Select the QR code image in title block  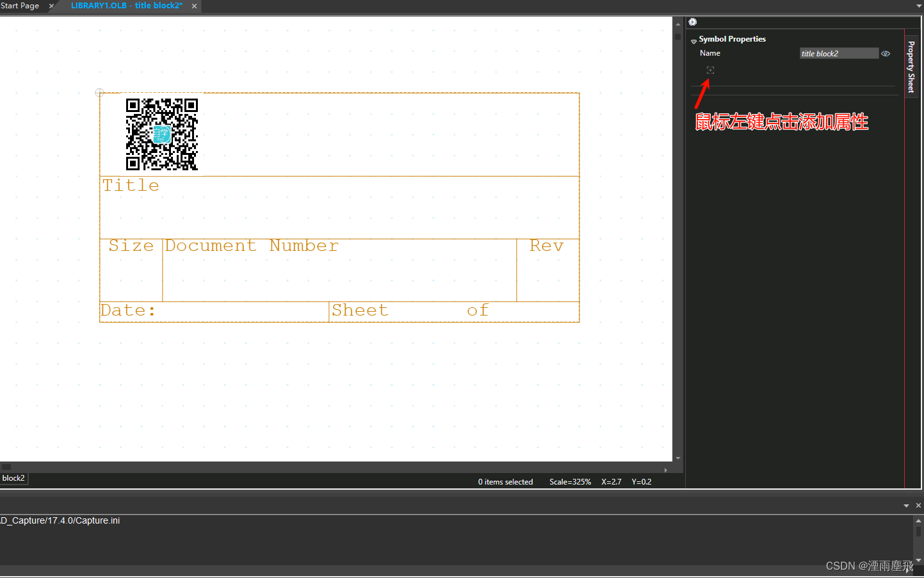coord(162,134)
